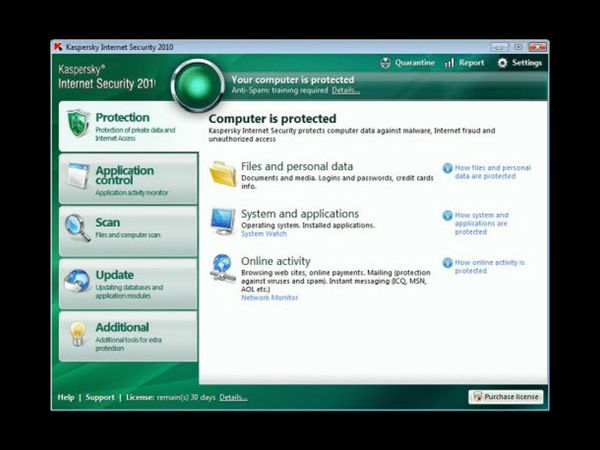Select the Protection tab

point(129,126)
